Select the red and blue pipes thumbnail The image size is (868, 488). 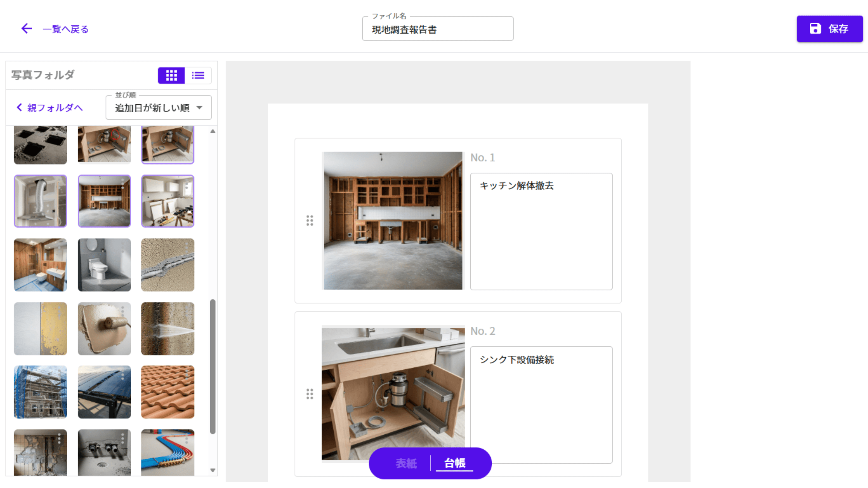[x=168, y=452]
